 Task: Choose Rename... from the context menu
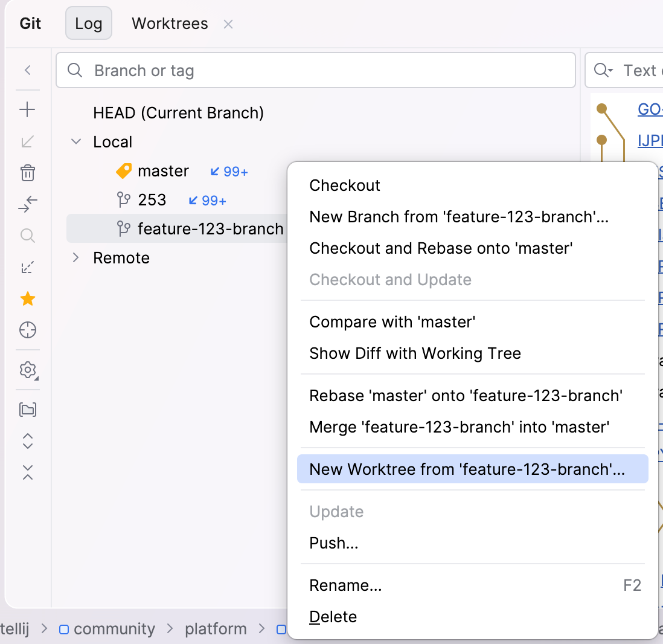tap(472, 585)
